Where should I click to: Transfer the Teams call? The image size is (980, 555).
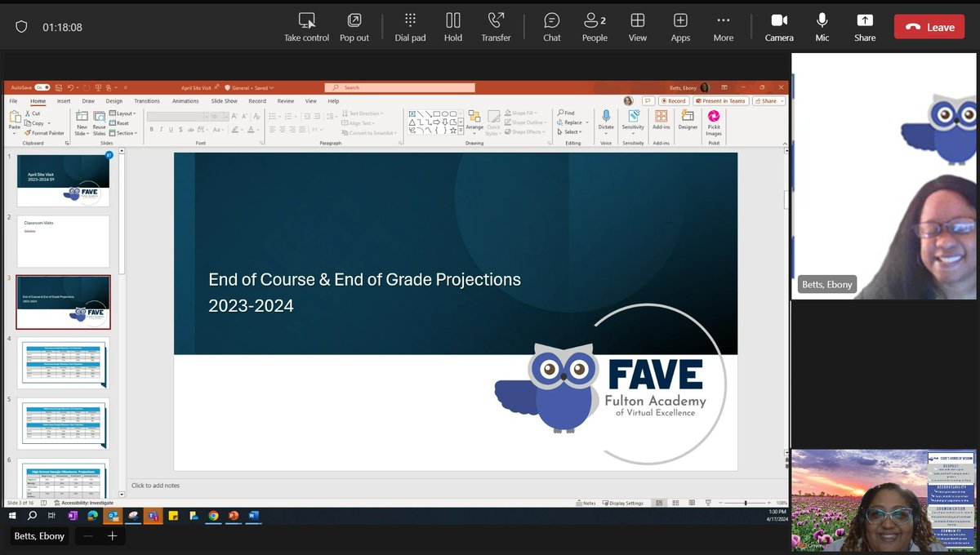tap(496, 27)
